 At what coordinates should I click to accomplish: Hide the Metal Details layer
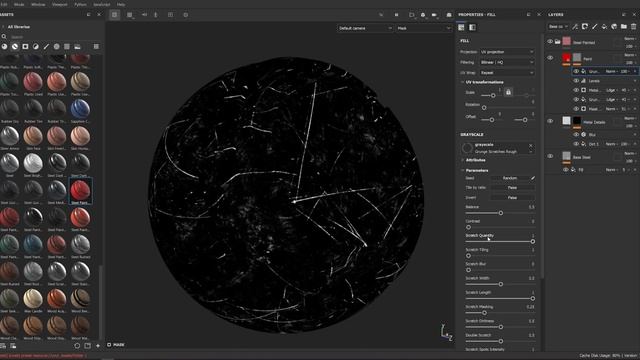point(550,121)
